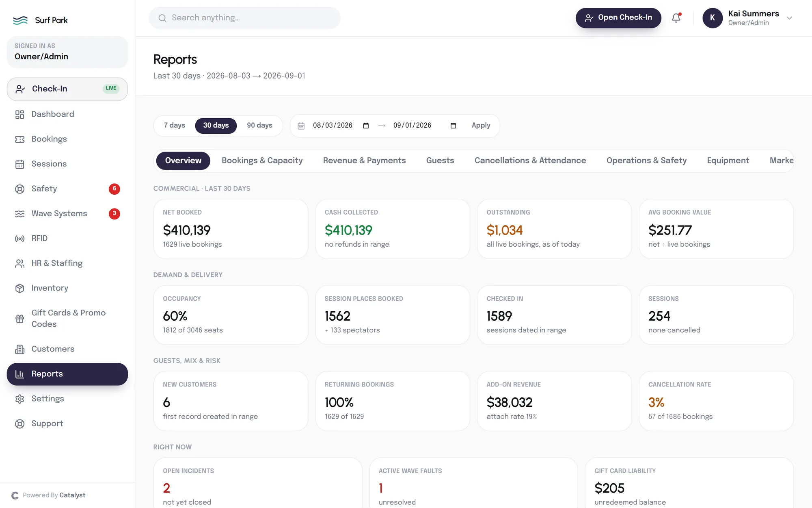Image resolution: width=812 pixels, height=508 pixels.
Task: Click the search magnifier icon
Action: point(162,18)
